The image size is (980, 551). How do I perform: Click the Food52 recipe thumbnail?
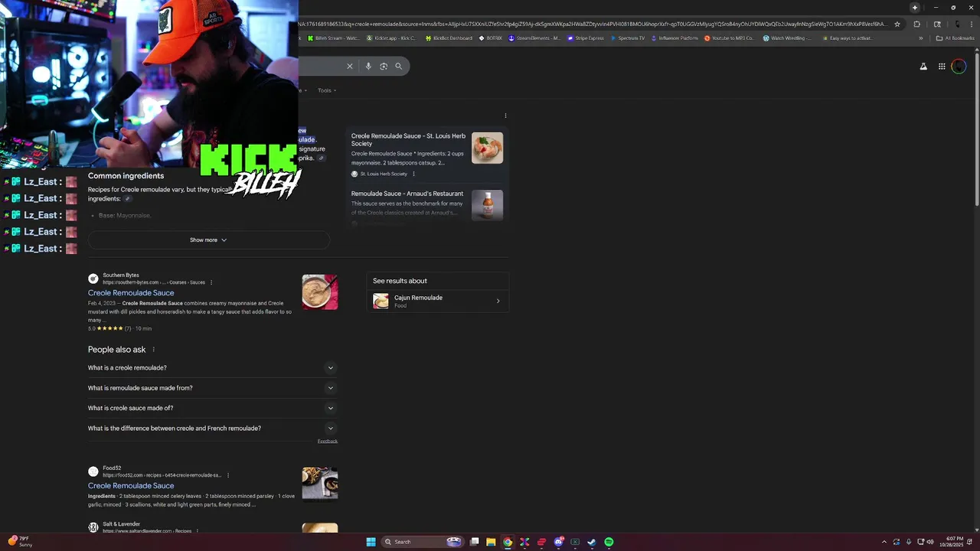[x=320, y=484]
